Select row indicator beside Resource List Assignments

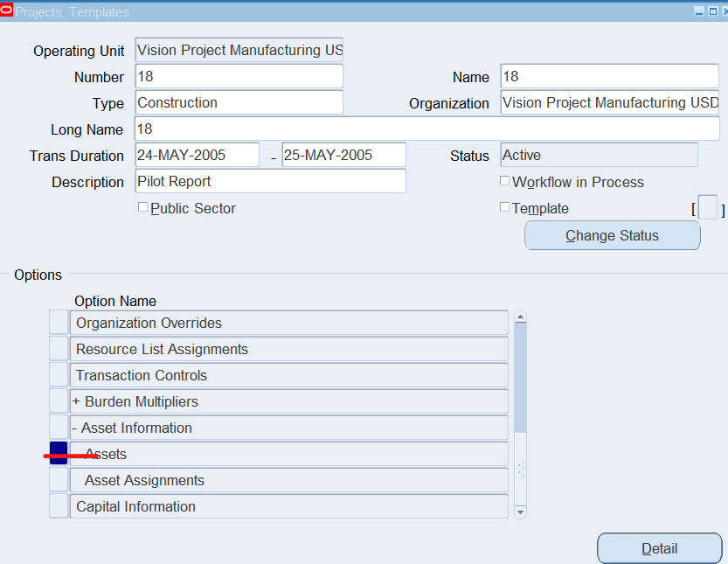point(59,349)
